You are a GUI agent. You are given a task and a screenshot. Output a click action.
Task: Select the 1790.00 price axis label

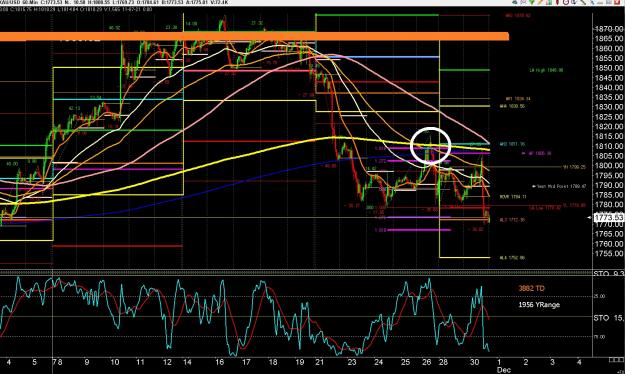click(610, 185)
